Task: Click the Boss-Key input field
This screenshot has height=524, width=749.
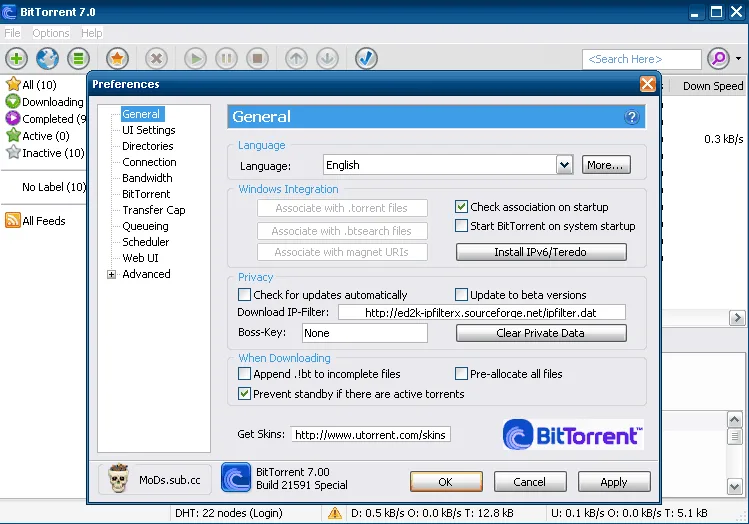Action: coord(365,333)
